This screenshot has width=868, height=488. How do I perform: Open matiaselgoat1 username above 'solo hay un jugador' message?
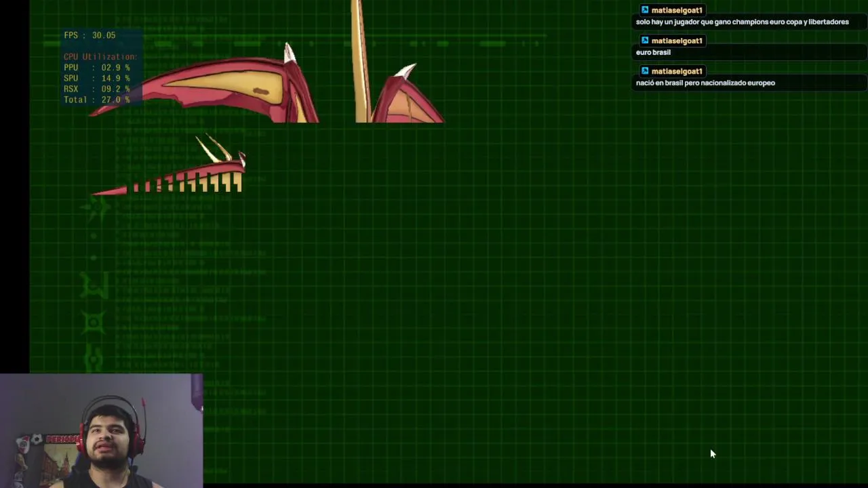(x=677, y=10)
